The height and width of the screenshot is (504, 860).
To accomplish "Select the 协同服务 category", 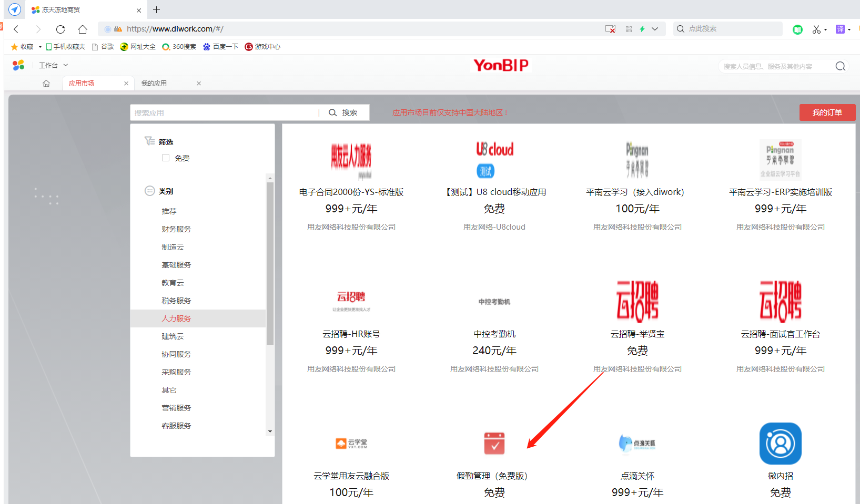I will 176,354.
